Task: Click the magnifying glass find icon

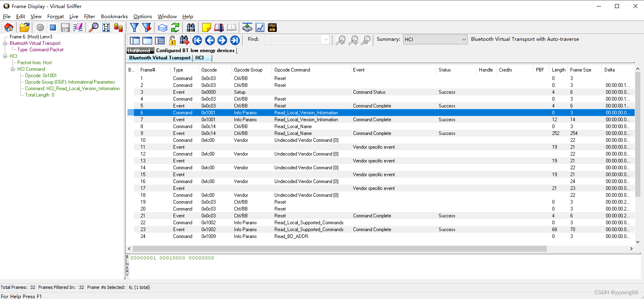Action: tap(94, 27)
